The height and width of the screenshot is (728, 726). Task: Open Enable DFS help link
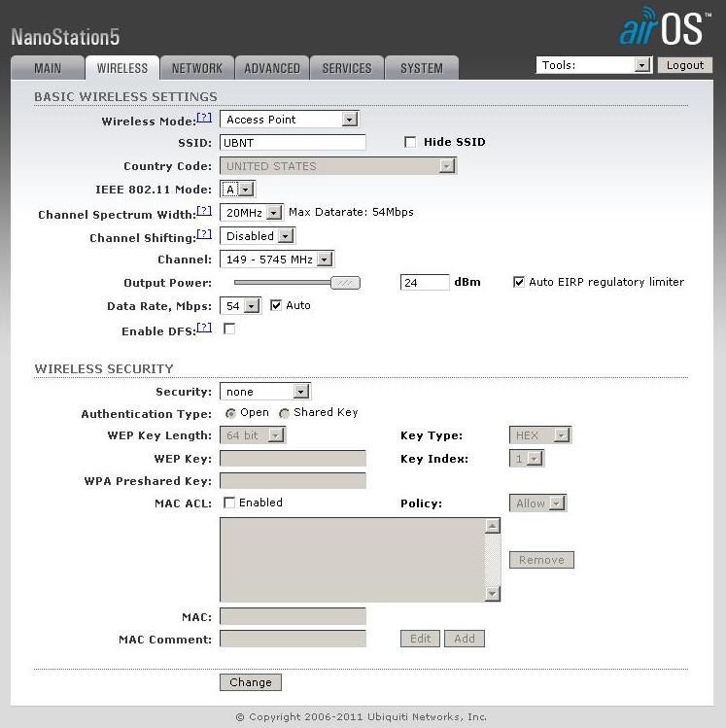204,328
